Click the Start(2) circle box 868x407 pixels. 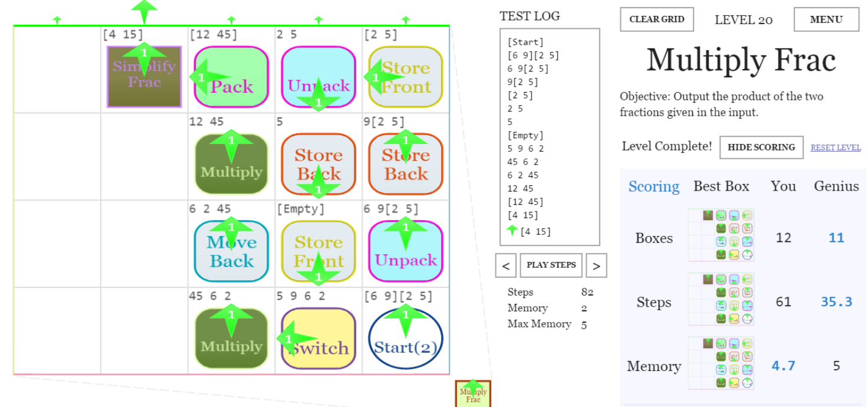point(406,339)
